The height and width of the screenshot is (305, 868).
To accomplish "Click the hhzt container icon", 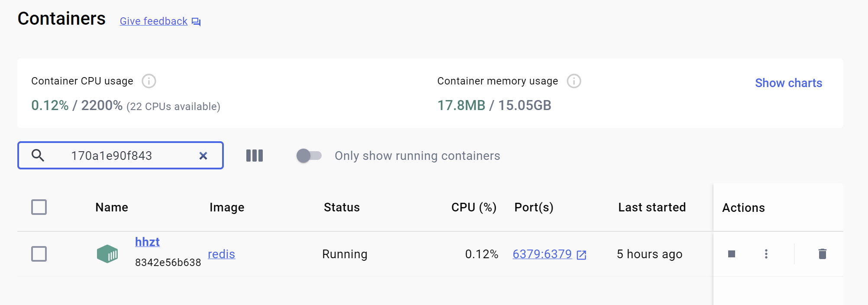I will point(107,254).
